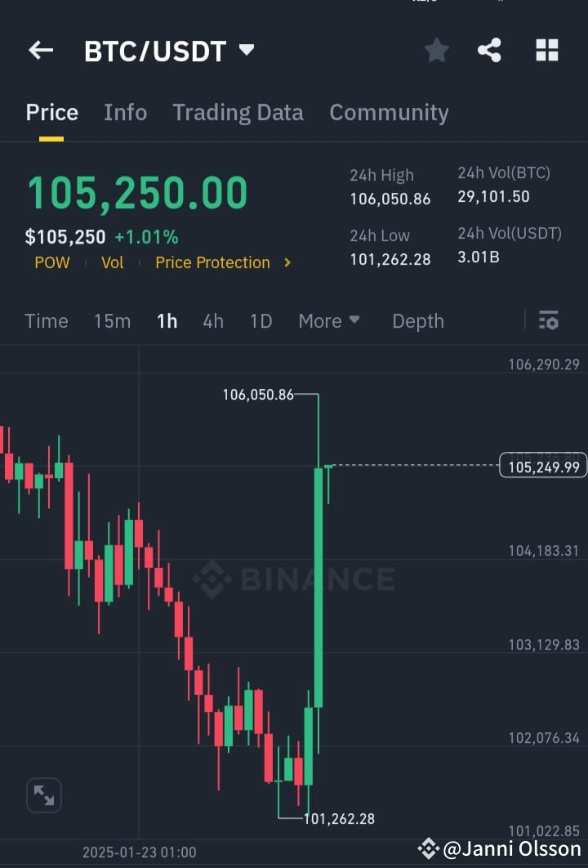Select the Depth view
588x868 pixels.
pos(417,320)
